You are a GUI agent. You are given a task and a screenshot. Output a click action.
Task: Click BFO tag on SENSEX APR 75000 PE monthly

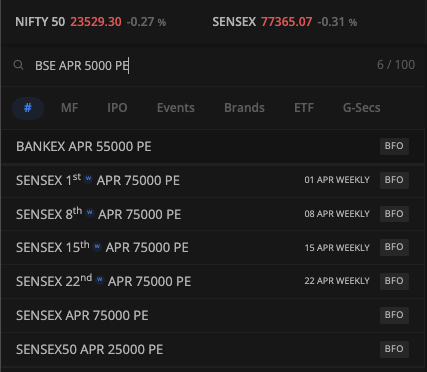(x=394, y=315)
